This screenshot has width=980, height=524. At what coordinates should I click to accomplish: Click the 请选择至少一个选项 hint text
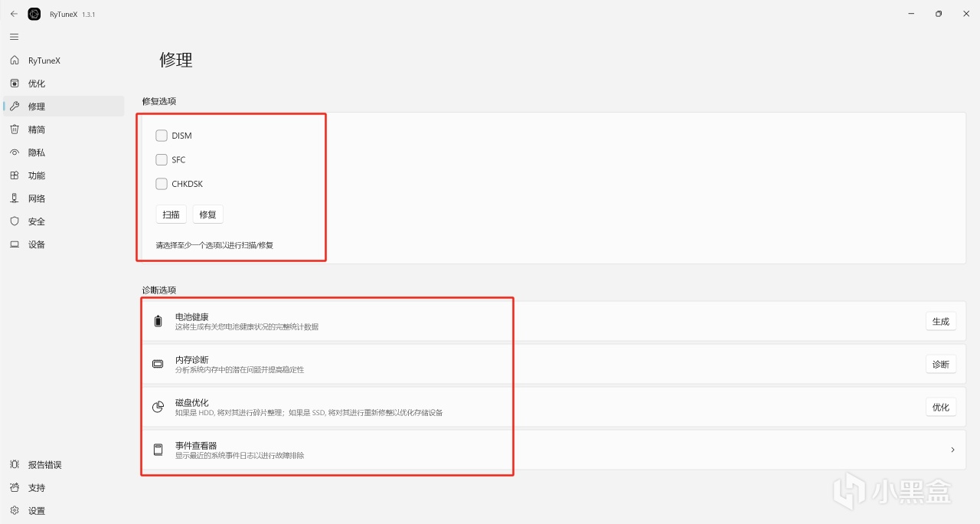pyautogui.click(x=214, y=245)
